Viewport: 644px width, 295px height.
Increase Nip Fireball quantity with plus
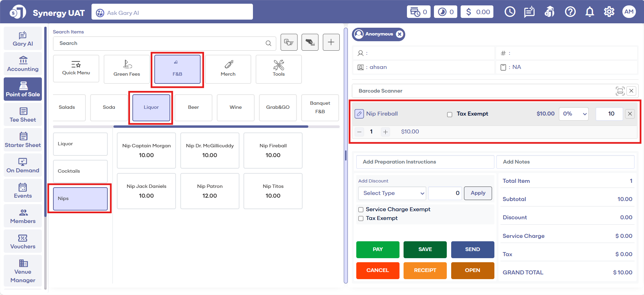tap(385, 132)
